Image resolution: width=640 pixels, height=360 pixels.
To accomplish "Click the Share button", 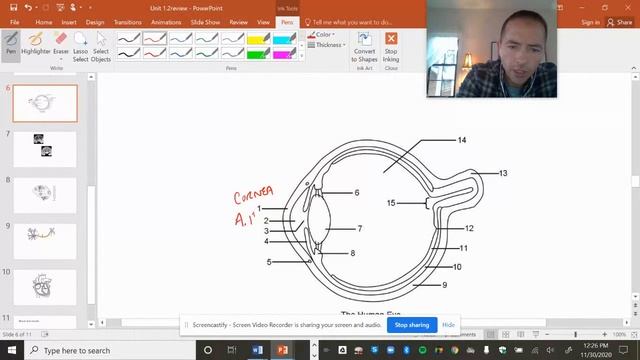I will click(620, 22).
